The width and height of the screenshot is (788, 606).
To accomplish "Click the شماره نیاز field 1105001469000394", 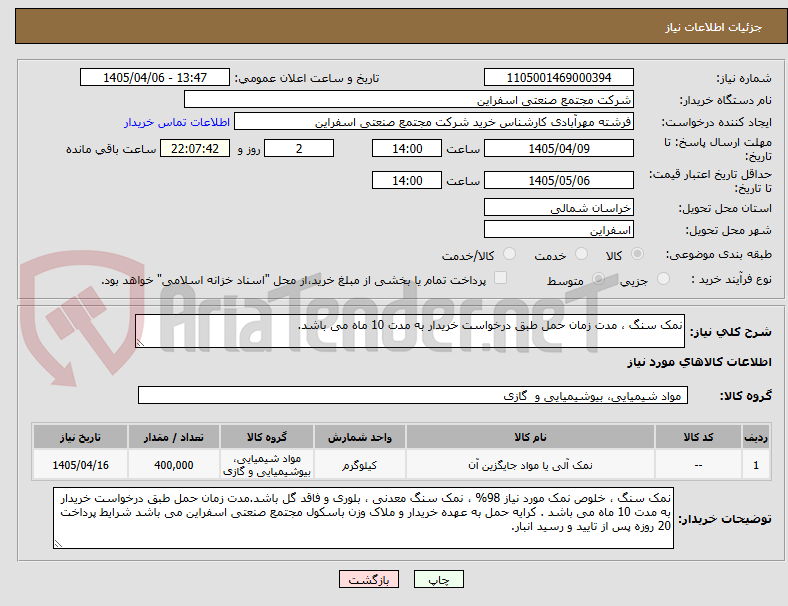I will [558, 77].
